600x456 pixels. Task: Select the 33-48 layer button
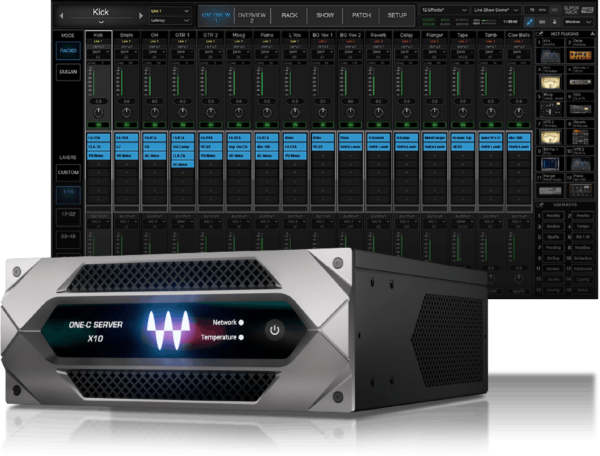[68, 237]
